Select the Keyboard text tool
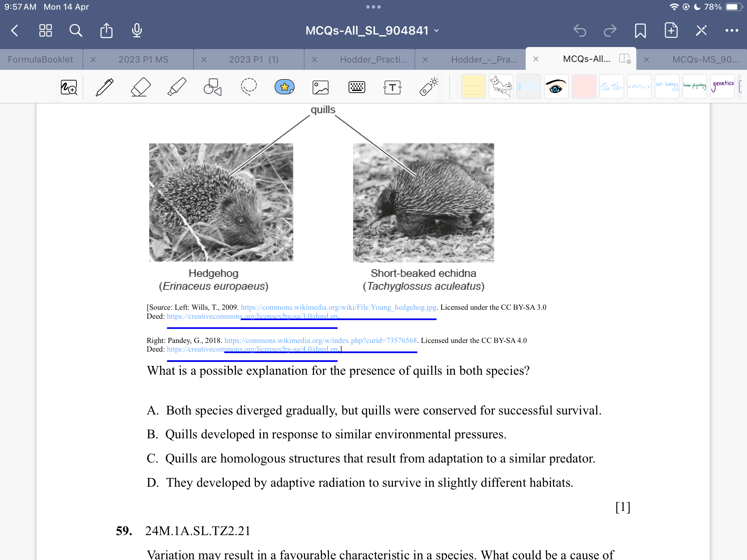Screen dimensions: 747x560 (x=357, y=87)
